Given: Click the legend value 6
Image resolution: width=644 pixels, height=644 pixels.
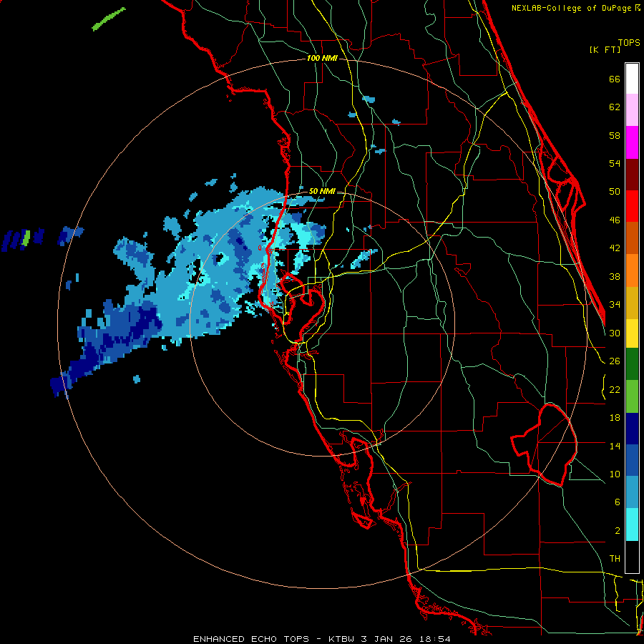Looking at the screenshot, I should pos(617,502).
